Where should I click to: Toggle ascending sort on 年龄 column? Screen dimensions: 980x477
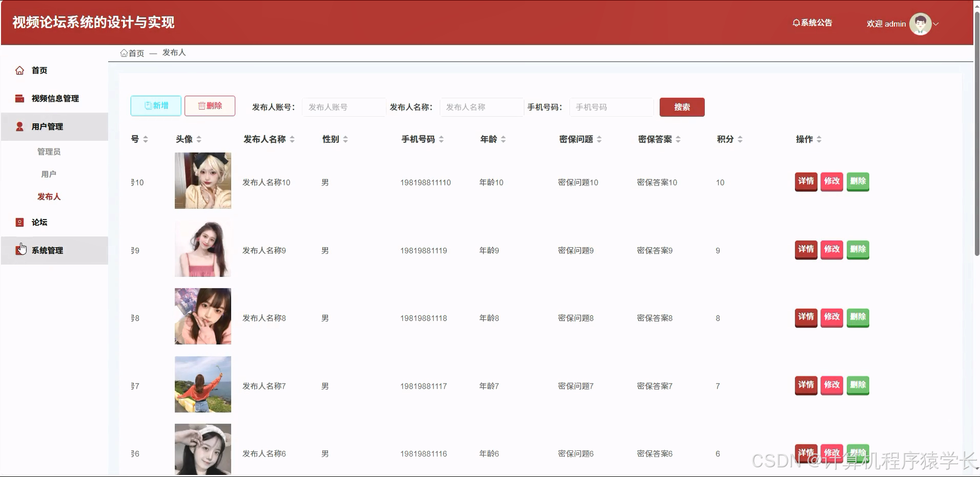[x=504, y=136]
